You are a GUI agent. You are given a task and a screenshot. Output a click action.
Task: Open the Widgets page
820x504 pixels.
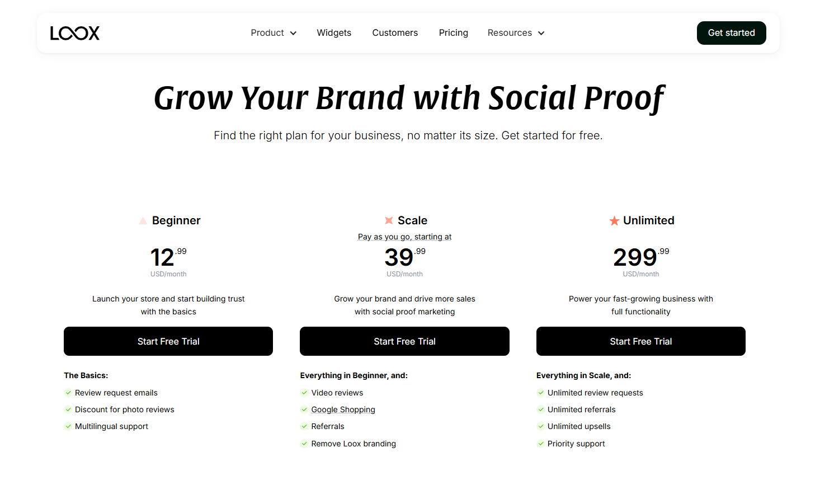pyautogui.click(x=334, y=32)
